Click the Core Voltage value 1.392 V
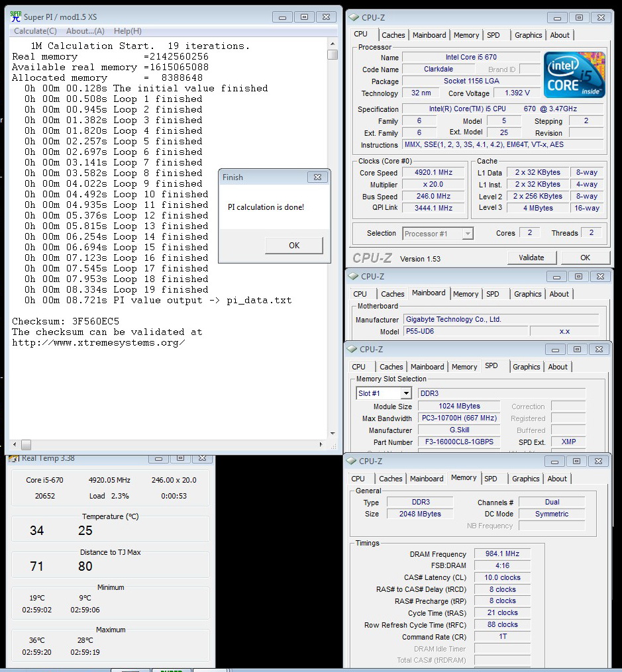The height and width of the screenshot is (672, 622). click(x=517, y=93)
